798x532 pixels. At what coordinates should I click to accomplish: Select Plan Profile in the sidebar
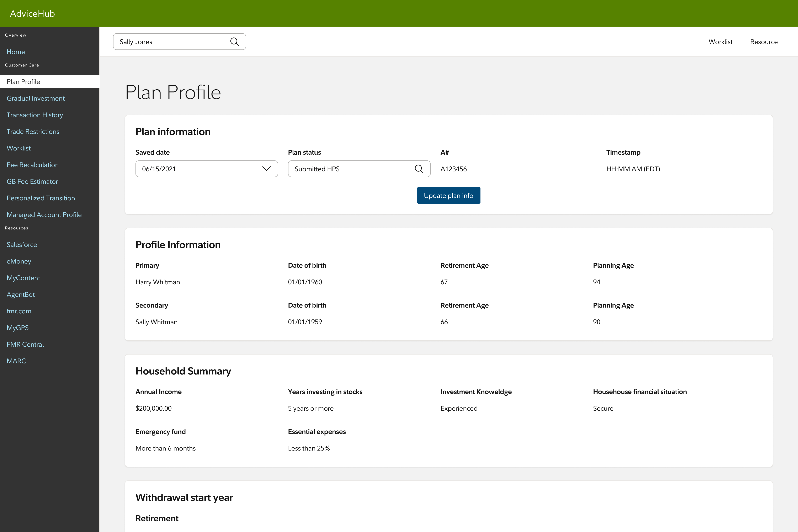coord(23,82)
